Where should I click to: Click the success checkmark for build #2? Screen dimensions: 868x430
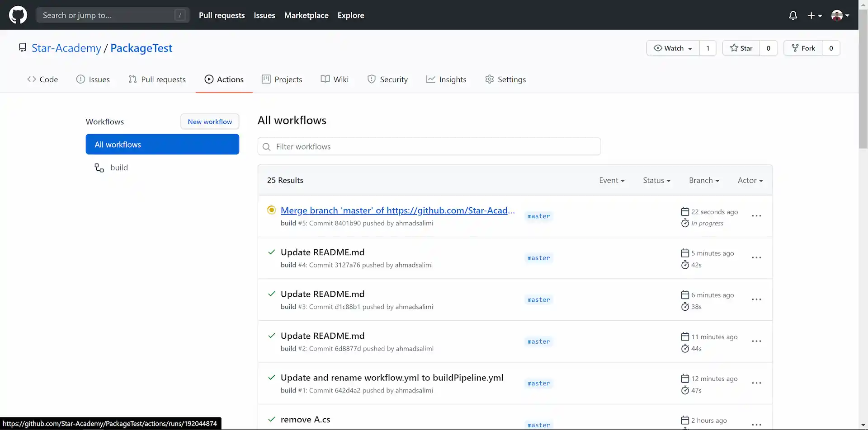tap(271, 336)
